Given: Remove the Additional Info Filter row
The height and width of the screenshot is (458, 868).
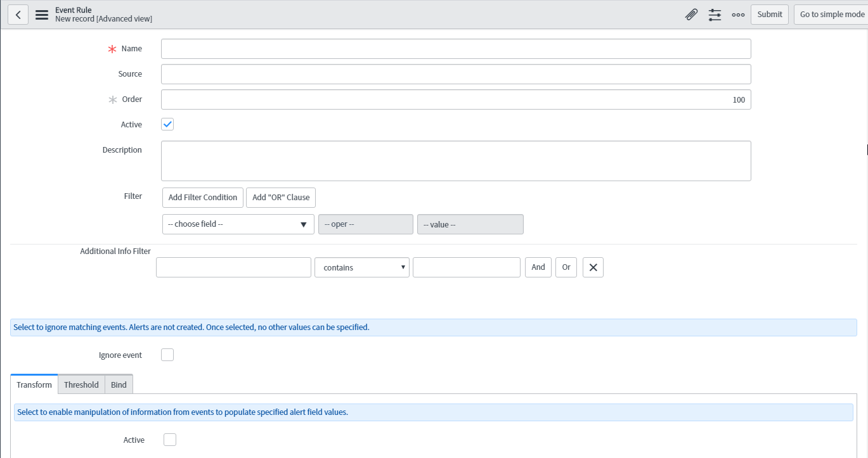Looking at the screenshot, I should coord(593,267).
